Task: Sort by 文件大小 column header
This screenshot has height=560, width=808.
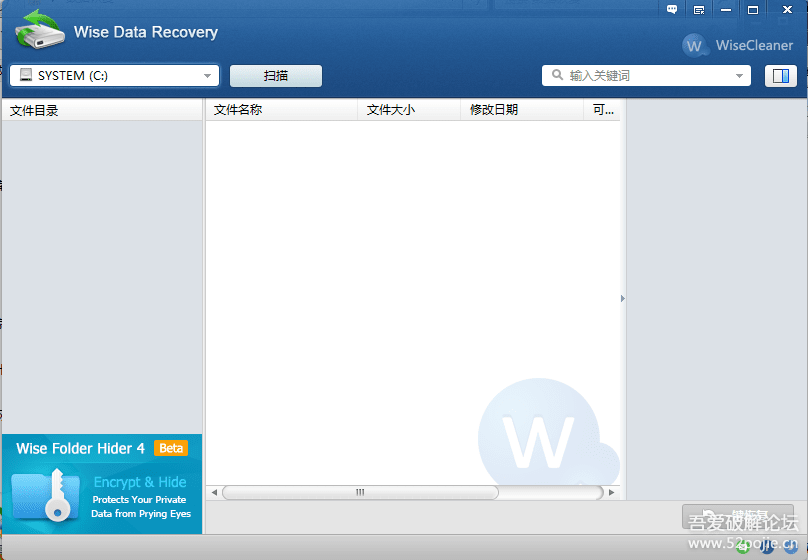Action: tap(409, 110)
